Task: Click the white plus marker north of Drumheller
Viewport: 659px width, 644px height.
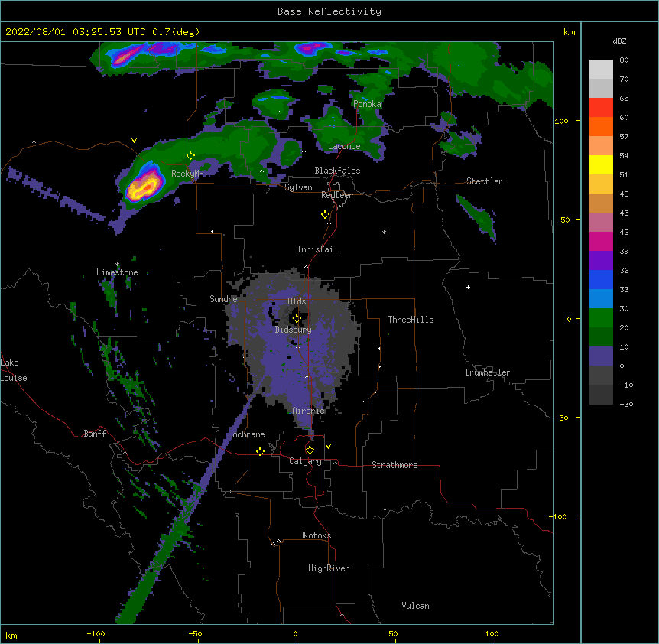Action: point(468,287)
